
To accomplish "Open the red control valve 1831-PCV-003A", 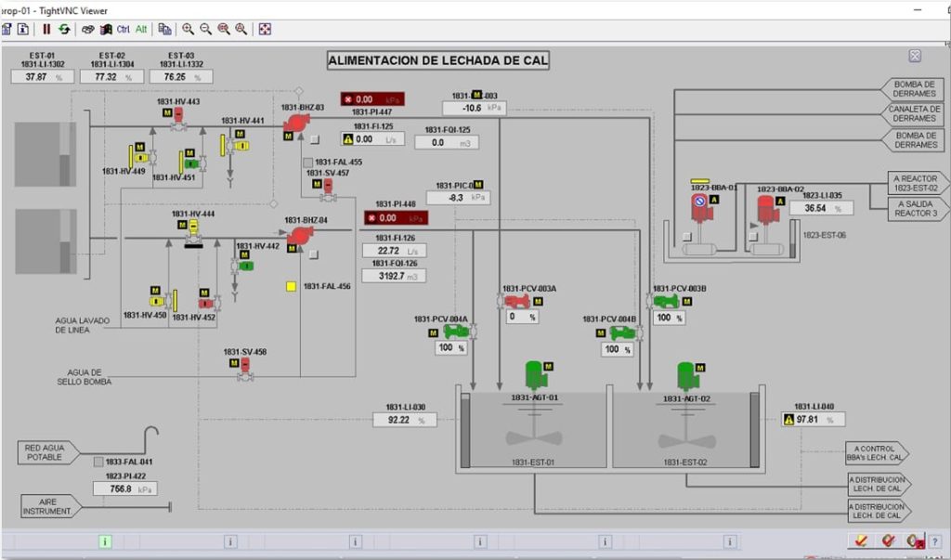I will 515,301.
